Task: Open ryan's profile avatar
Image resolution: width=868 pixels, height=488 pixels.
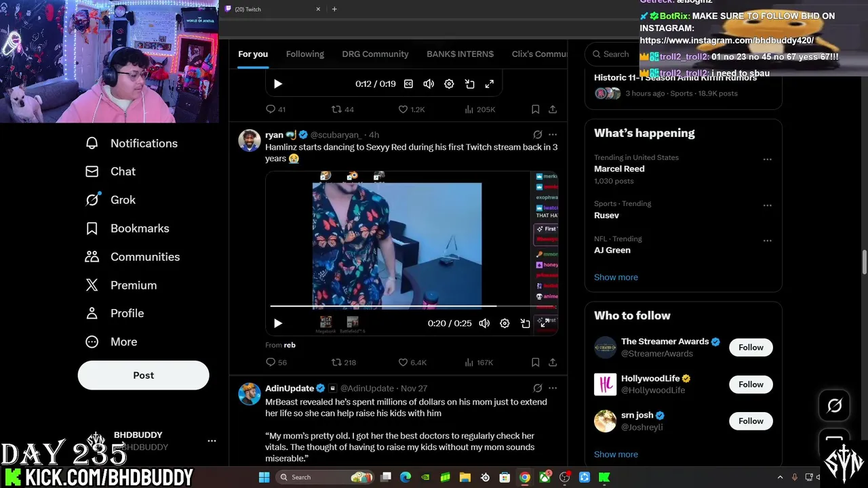Action: (x=249, y=140)
